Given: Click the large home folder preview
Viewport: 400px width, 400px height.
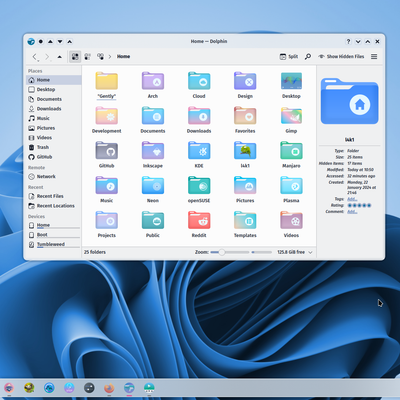Looking at the screenshot, I should pyautogui.click(x=349, y=101).
